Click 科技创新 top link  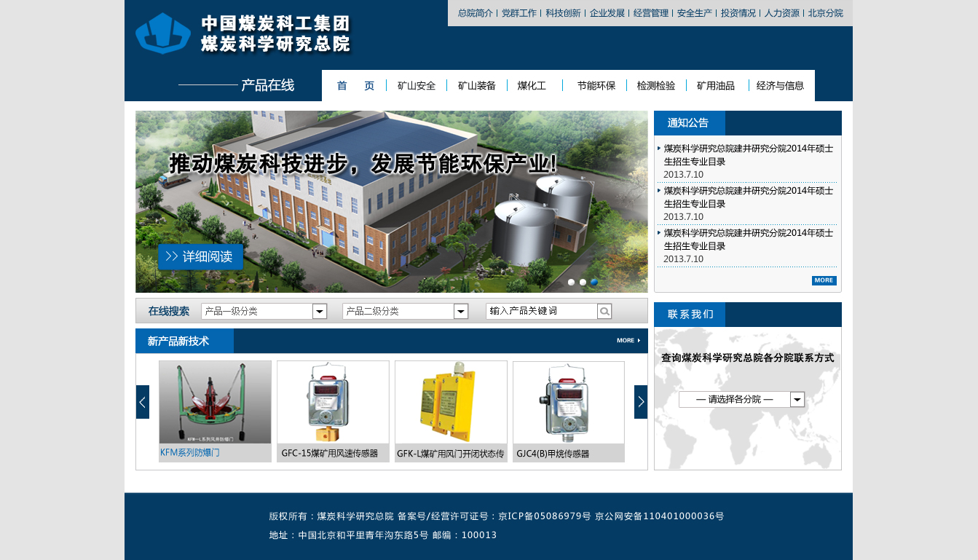click(563, 13)
